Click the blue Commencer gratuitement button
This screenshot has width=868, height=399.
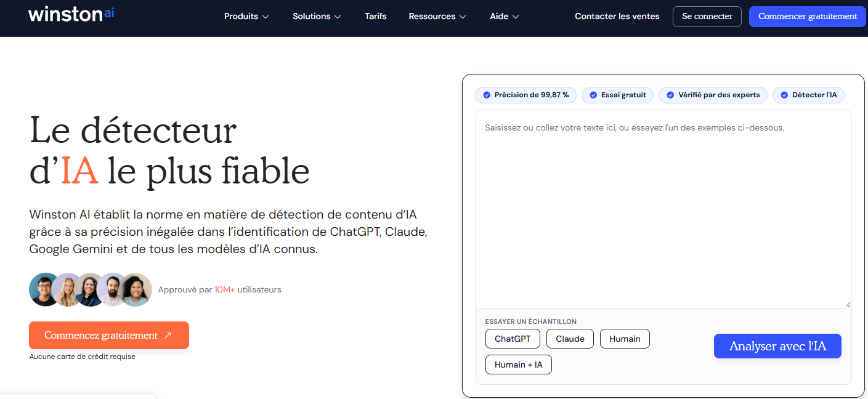[808, 17]
